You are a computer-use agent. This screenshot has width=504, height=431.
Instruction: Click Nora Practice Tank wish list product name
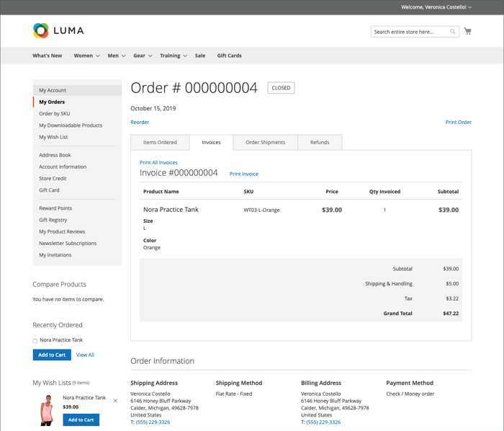point(84,398)
